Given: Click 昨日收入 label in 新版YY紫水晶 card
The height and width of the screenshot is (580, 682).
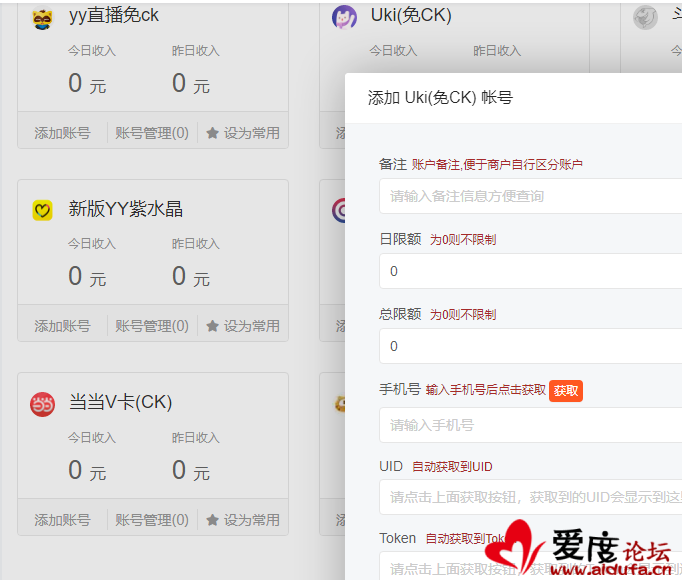Looking at the screenshot, I should (x=195, y=244).
